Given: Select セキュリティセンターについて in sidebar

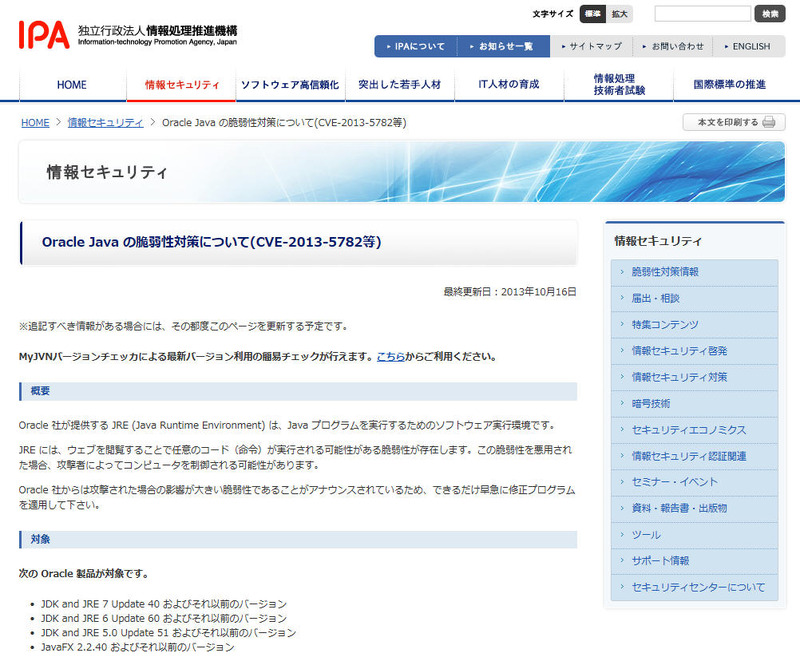Looking at the screenshot, I should pos(698,587).
